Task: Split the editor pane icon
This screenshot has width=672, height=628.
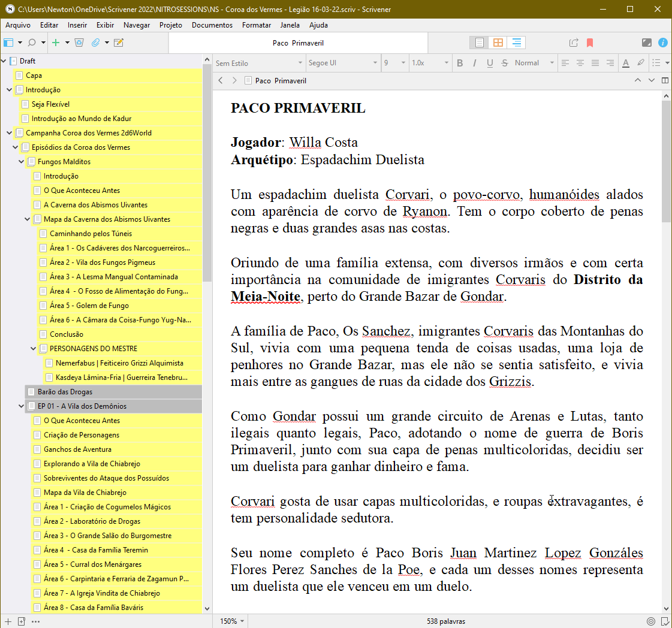Action: coord(665,80)
